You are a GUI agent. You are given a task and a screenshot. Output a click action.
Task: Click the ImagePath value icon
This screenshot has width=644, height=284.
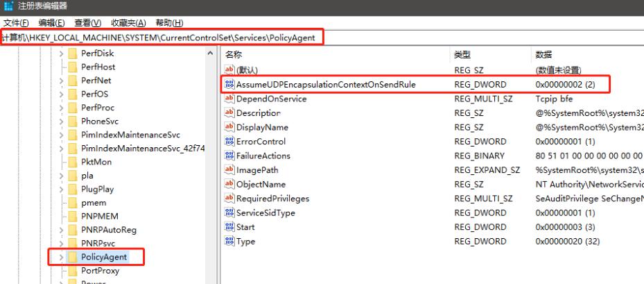(229, 170)
